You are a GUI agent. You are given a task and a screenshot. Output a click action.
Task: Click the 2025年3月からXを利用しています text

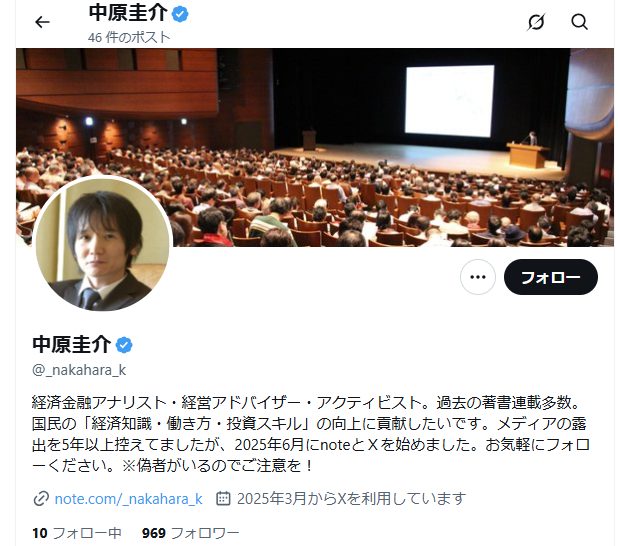click(x=351, y=499)
